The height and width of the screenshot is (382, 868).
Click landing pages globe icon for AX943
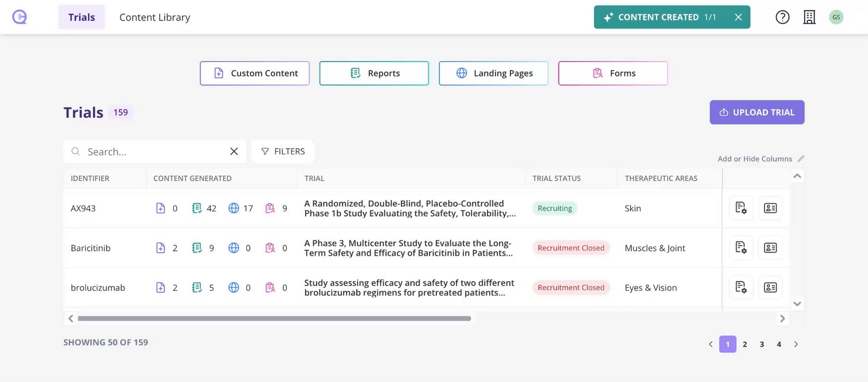click(x=234, y=208)
